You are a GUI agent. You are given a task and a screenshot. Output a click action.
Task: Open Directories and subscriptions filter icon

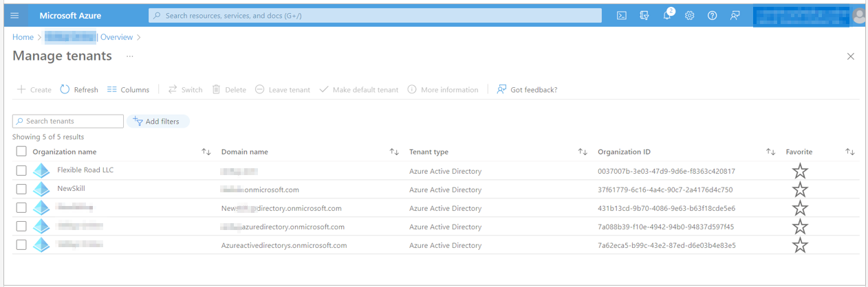click(644, 15)
